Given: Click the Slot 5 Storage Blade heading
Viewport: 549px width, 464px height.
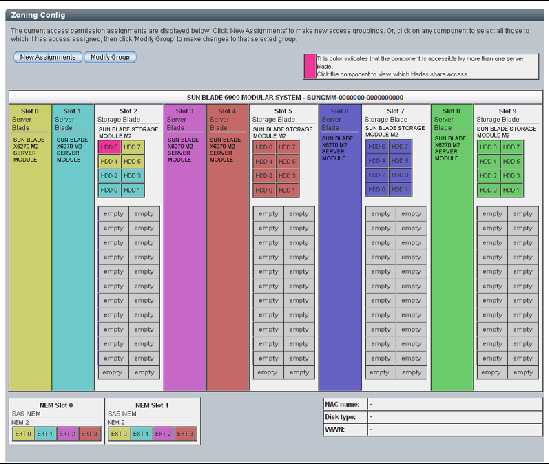Looking at the screenshot, I should 274,119.
